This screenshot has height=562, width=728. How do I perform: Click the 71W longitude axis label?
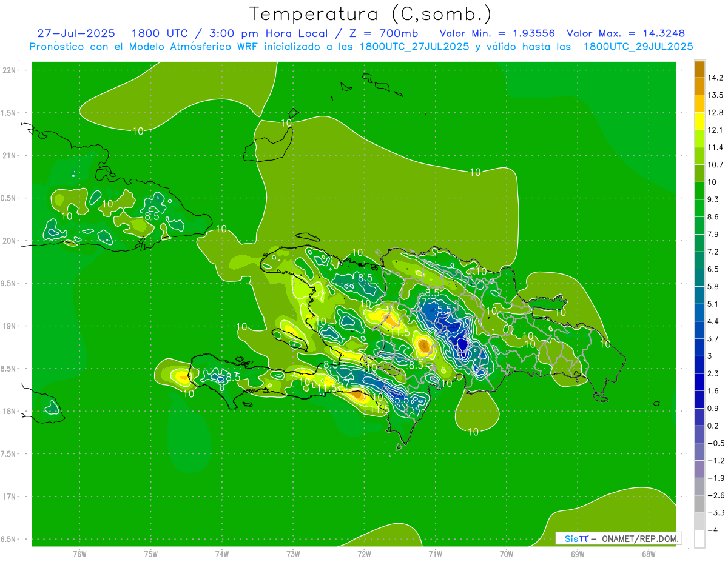[x=435, y=554]
